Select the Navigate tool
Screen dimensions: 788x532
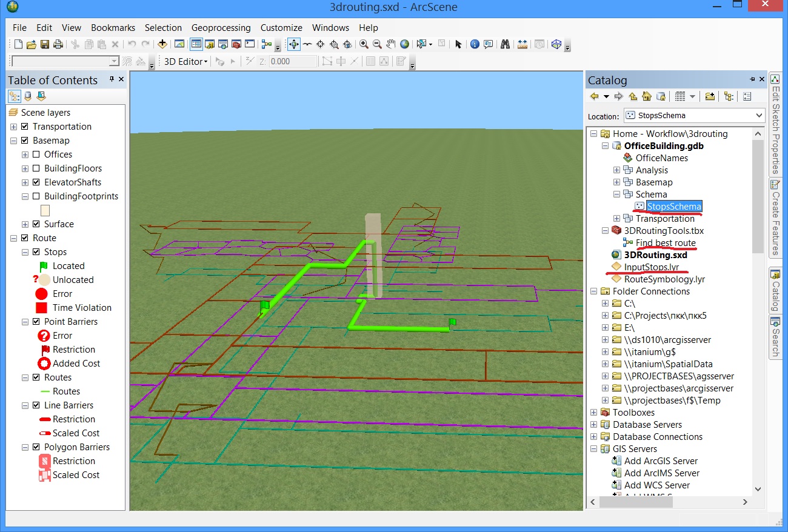click(293, 44)
